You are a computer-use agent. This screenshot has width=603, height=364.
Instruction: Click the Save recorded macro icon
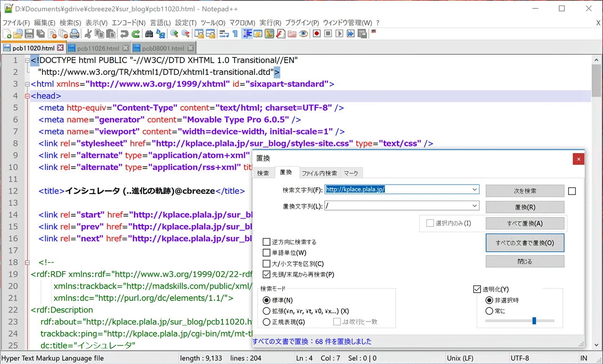362,34
